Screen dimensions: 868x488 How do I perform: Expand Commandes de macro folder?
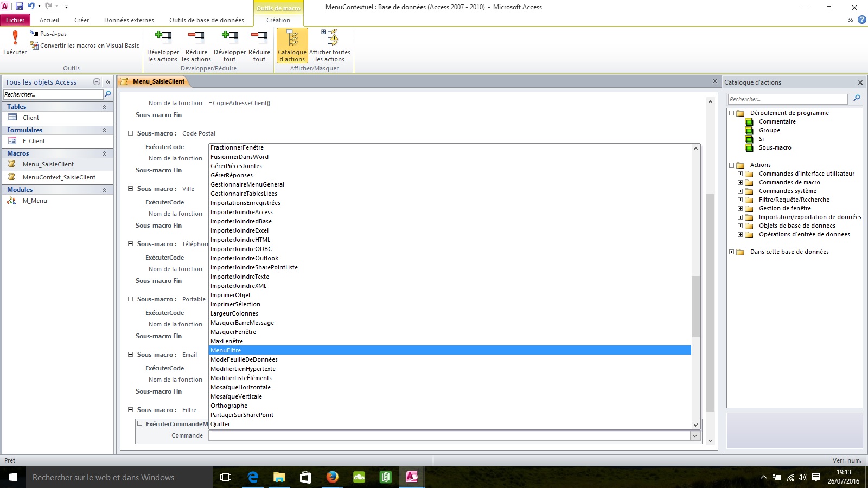coord(740,182)
